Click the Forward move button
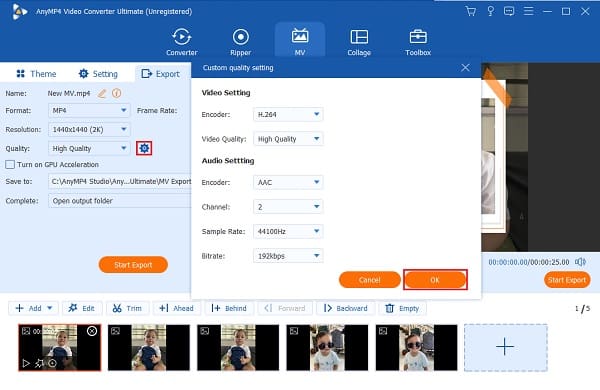600x390 pixels. (285, 308)
